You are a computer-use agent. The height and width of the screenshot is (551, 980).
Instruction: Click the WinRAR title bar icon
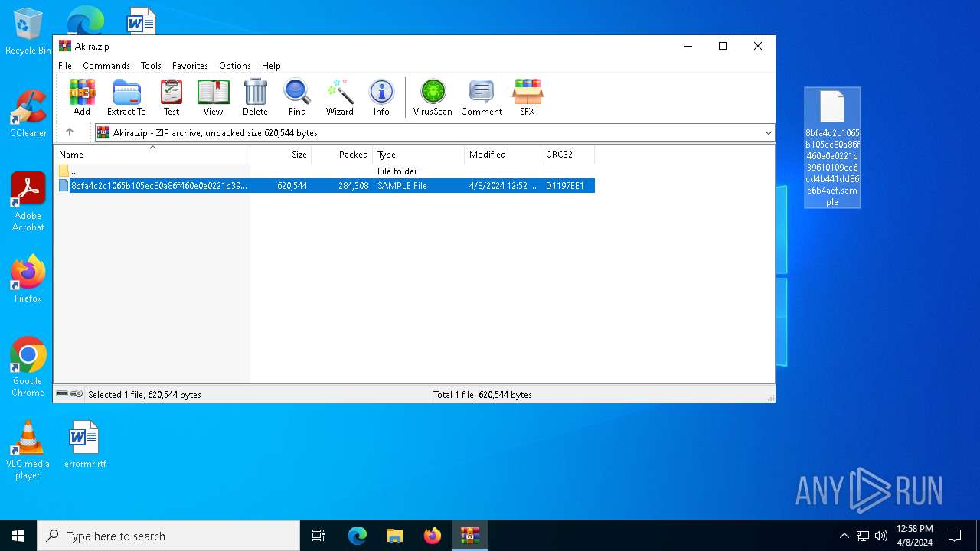point(65,46)
